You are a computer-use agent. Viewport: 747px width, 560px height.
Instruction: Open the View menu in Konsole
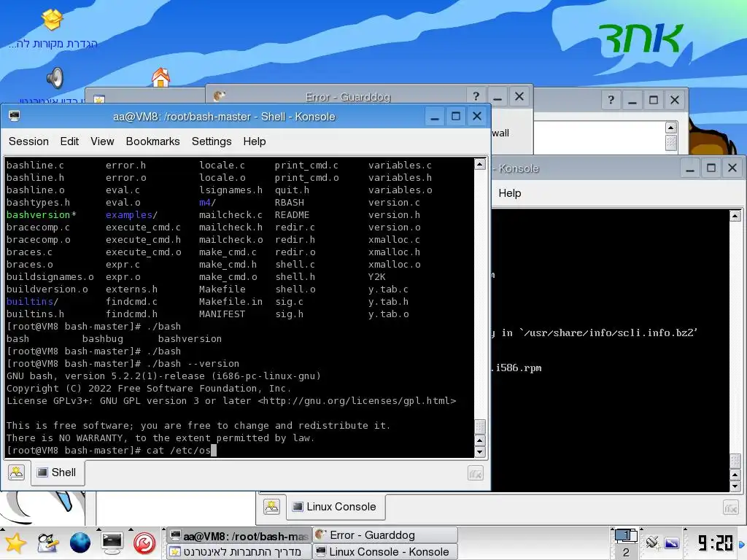pyautogui.click(x=102, y=141)
